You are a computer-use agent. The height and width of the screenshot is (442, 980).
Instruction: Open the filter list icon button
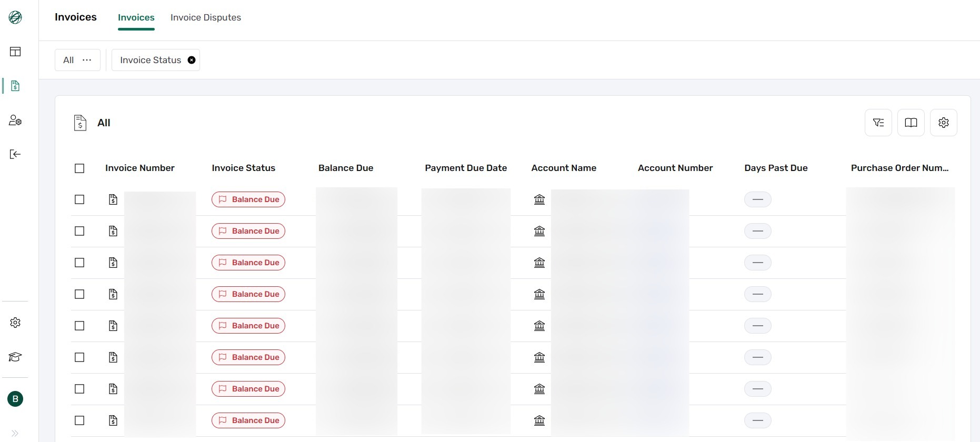click(x=878, y=123)
